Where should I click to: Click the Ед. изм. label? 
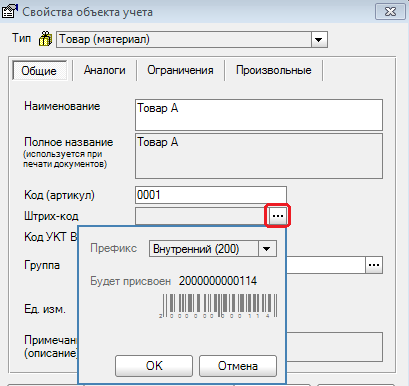(x=45, y=309)
